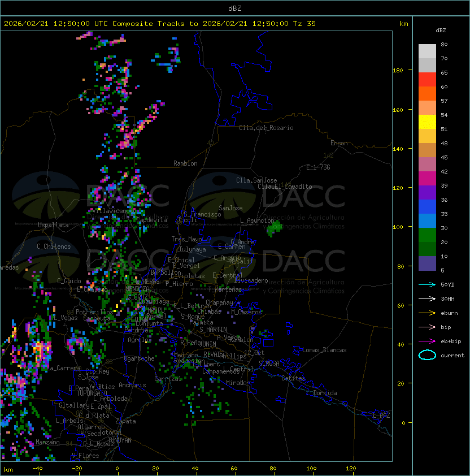
Task: Pick the light gray top swatch in scale
Action: point(427,51)
